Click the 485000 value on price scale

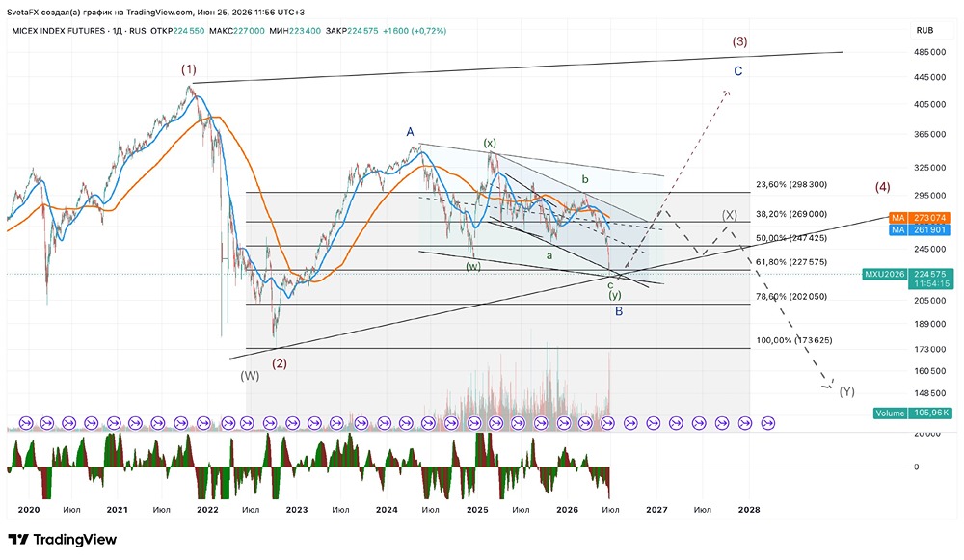click(929, 52)
